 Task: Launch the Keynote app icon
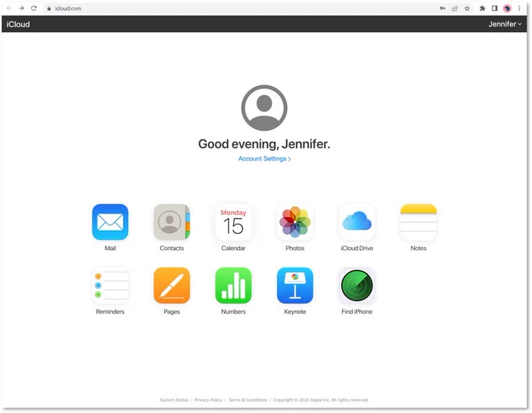click(295, 286)
